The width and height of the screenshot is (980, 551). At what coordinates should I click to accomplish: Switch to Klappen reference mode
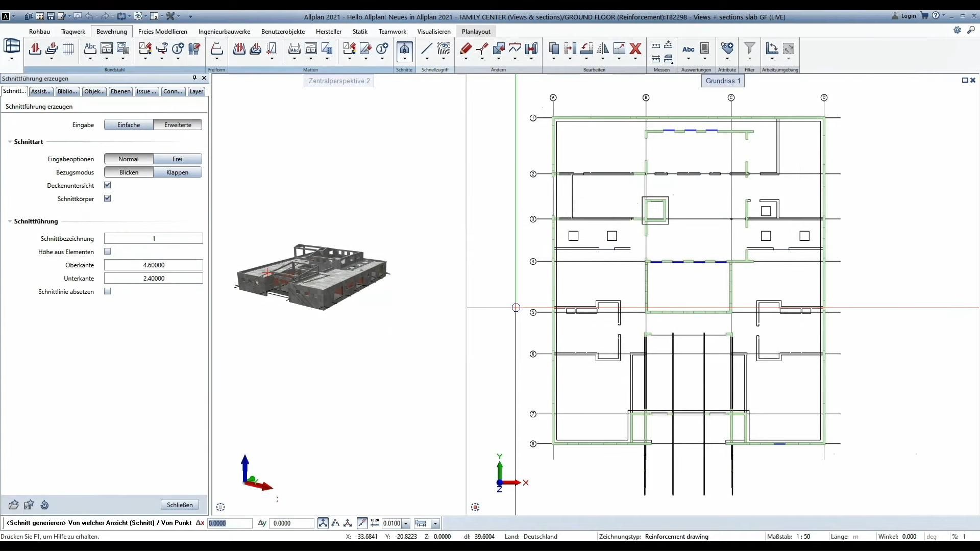tap(177, 172)
